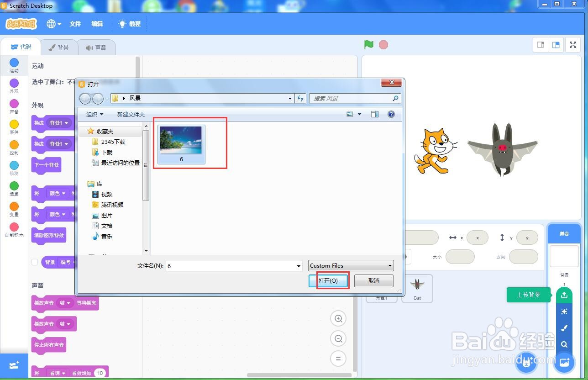Click the 上传背景 upload icon
588x380 pixels.
(x=564, y=295)
